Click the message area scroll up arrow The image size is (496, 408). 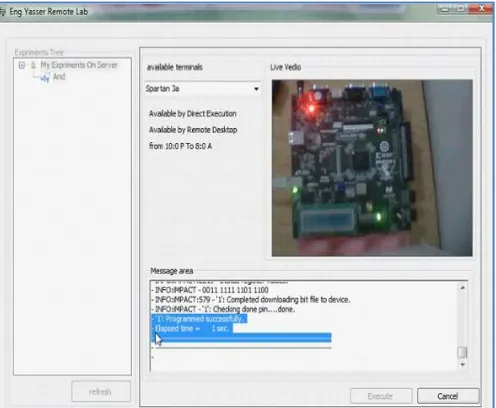[x=462, y=288]
